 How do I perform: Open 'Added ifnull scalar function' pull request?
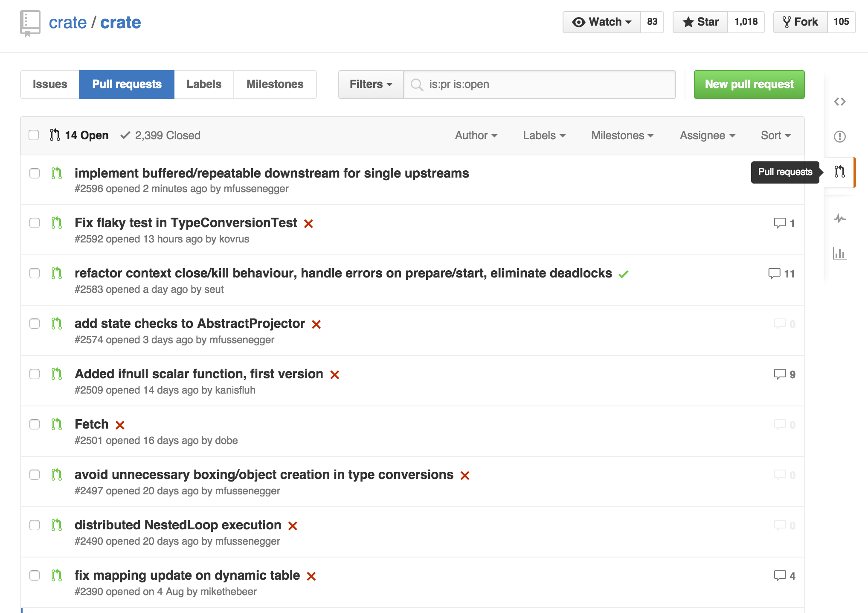coord(199,374)
